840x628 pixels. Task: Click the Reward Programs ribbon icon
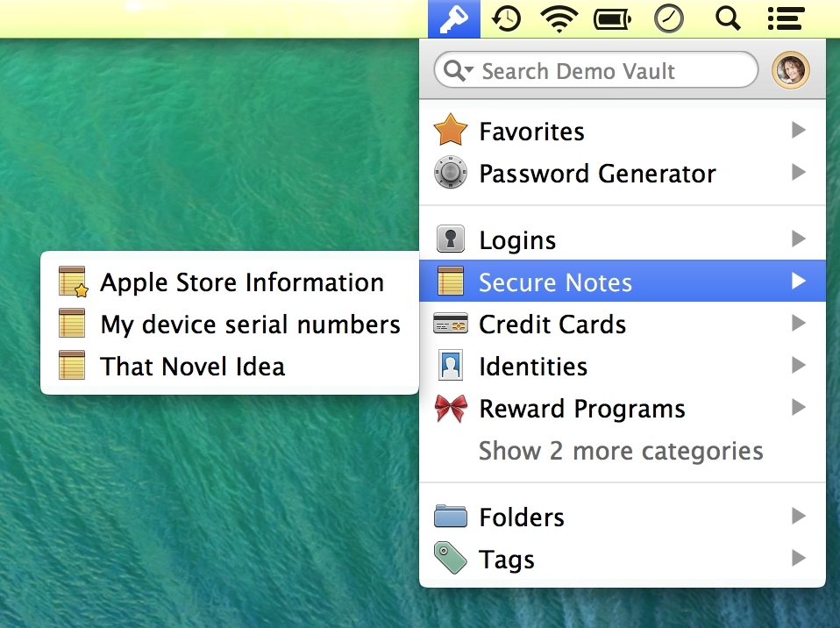click(x=450, y=407)
